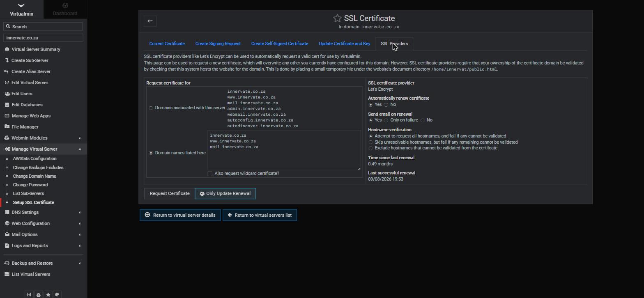The image size is (644, 298).
Task: Expand the Webmin Modules menu
Action: [43, 138]
